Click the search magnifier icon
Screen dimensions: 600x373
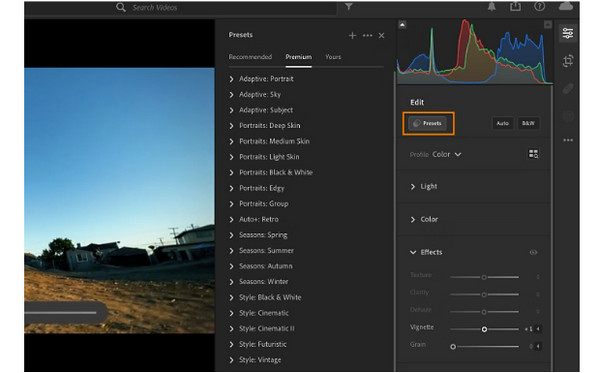tap(121, 7)
